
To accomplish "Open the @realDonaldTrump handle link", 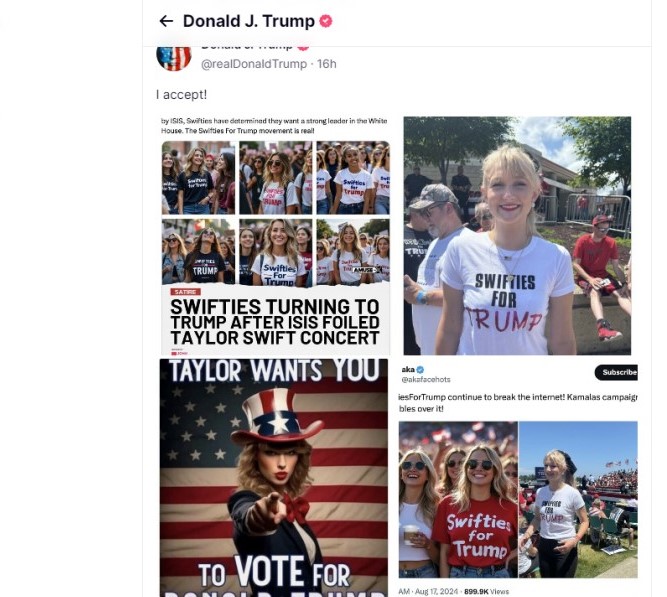I will (x=254, y=64).
